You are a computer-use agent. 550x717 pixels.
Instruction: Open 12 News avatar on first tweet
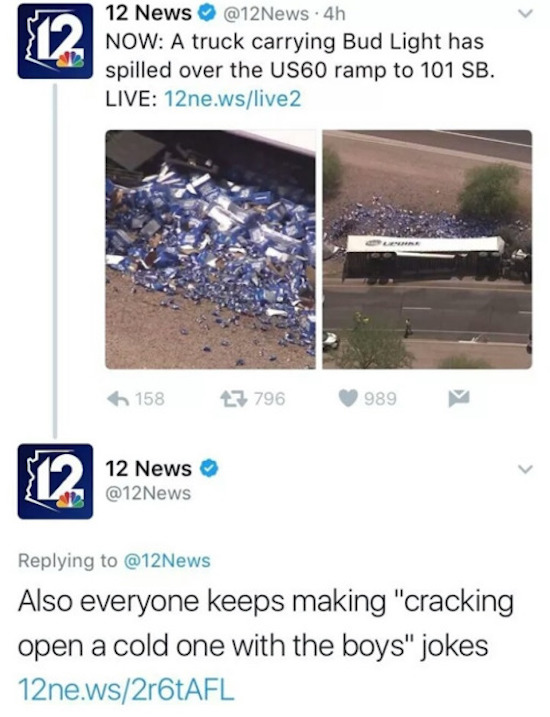click(x=55, y=41)
